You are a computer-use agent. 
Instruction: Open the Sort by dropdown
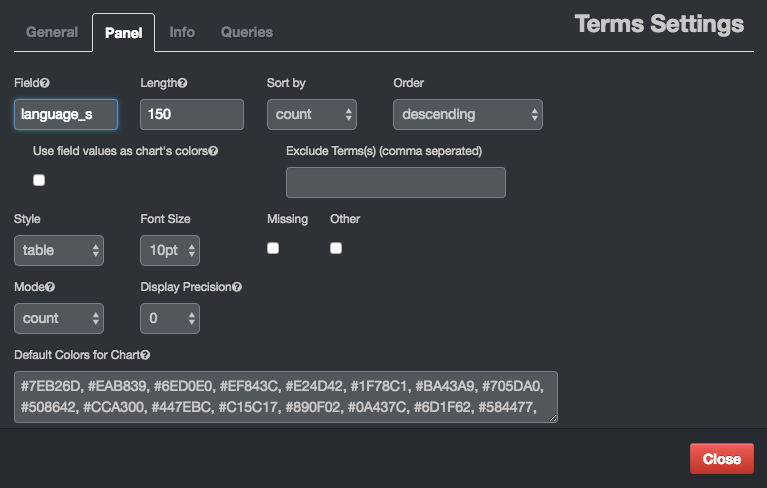click(312, 114)
